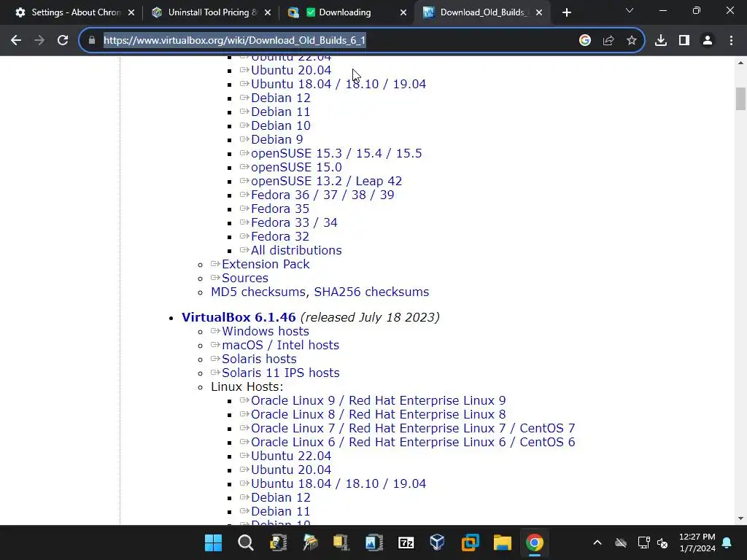Open the Extension Pack link
This screenshot has height=560, width=747.
tap(266, 264)
